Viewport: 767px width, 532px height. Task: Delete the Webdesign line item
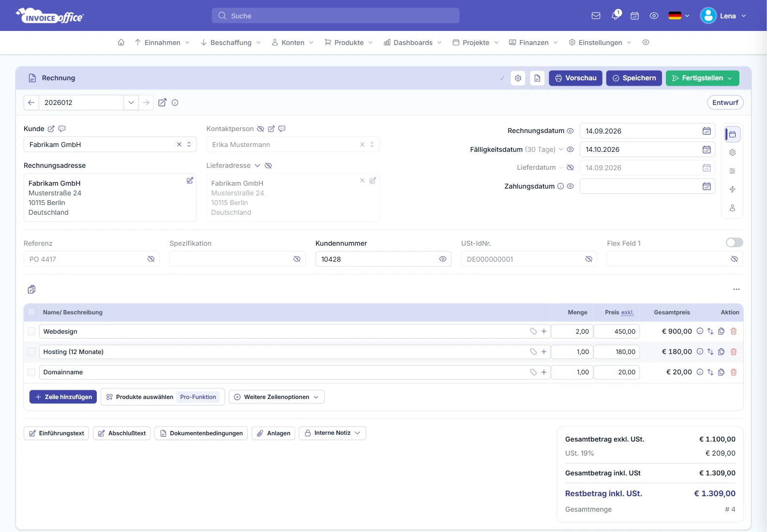(x=733, y=331)
